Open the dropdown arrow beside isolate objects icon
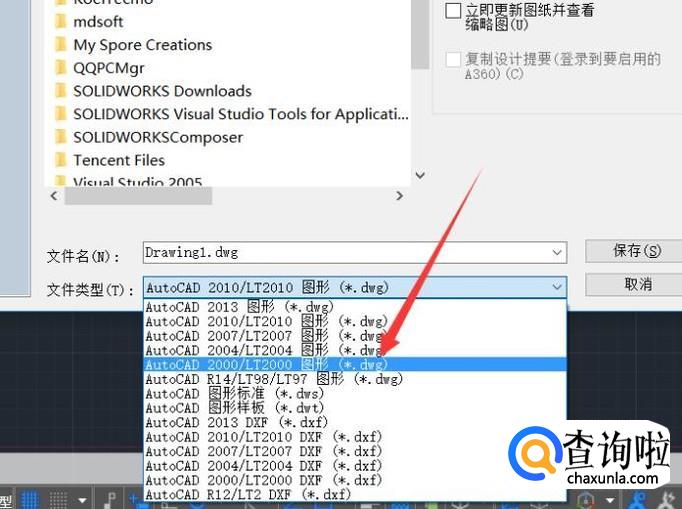The width and height of the screenshot is (682, 509). (x=610, y=501)
